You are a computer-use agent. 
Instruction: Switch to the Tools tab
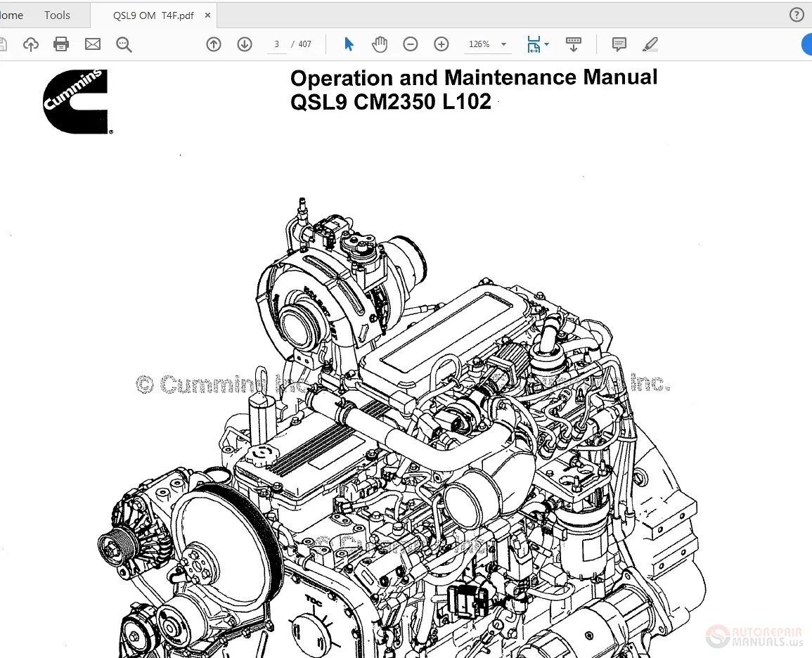pos(57,15)
